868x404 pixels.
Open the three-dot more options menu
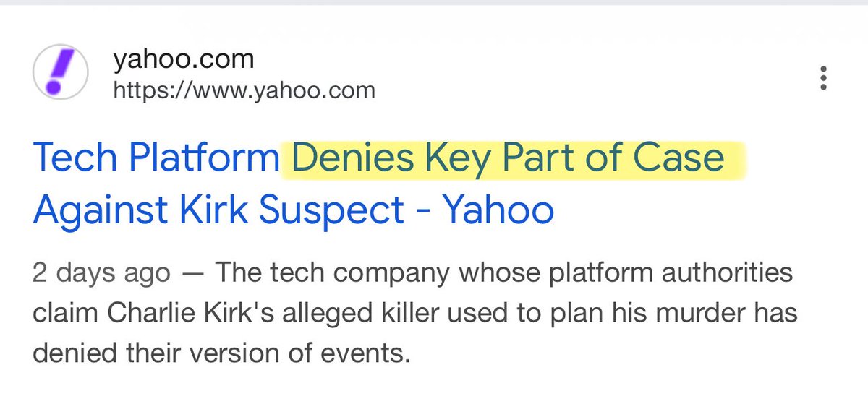(x=823, y=79)
